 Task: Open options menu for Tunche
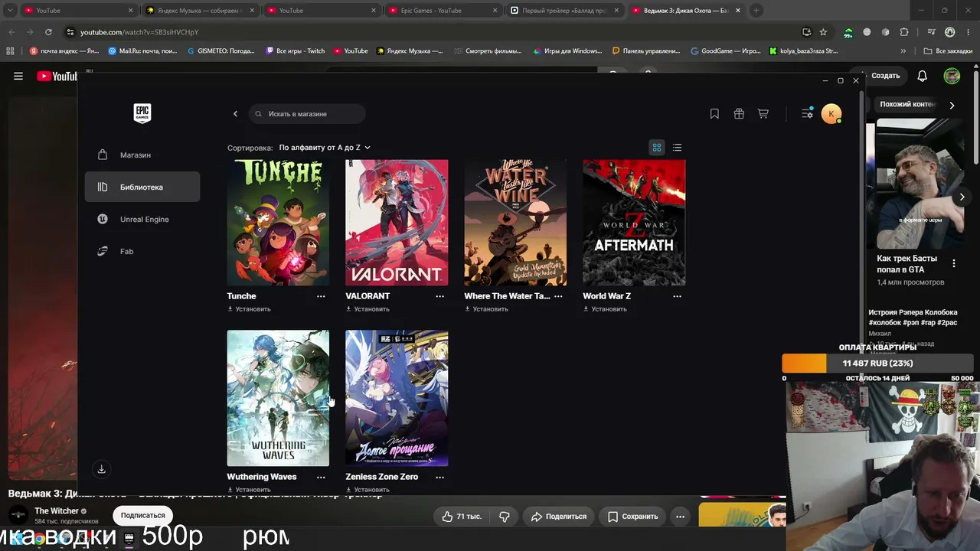point(321,296)
